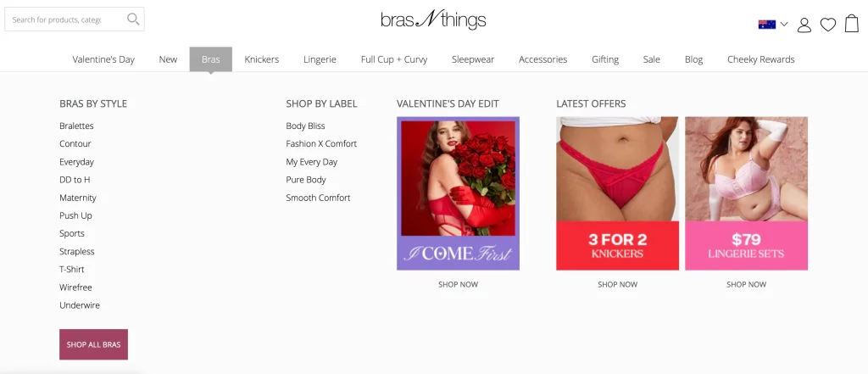Image resolution: width=868 pixels, height=374 pixels.
Task: Open the user account icon
Action: (804, 25)
